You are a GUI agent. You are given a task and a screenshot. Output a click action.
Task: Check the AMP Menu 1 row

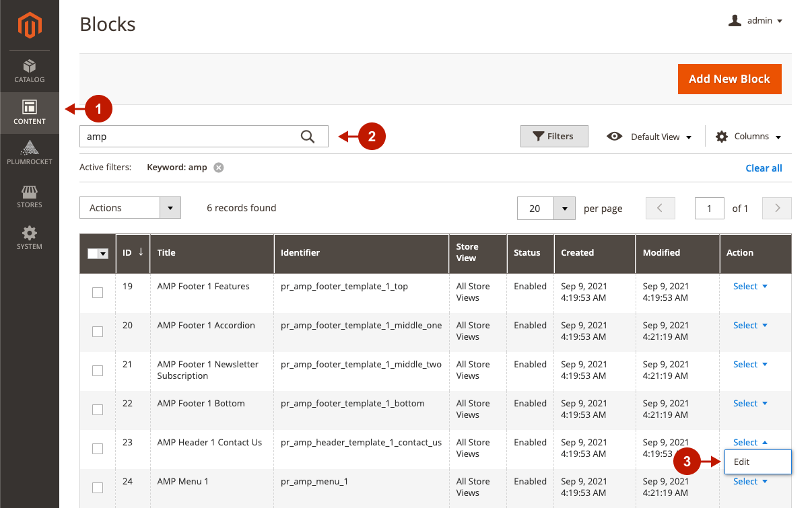click(98, 488)
